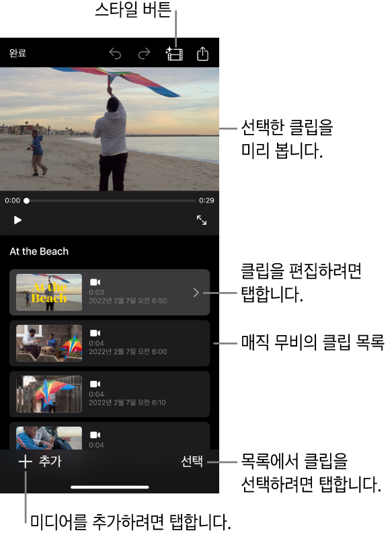Tap the redo arrow icon
Screen dimensions: 392x537
[x=144, y=54]
